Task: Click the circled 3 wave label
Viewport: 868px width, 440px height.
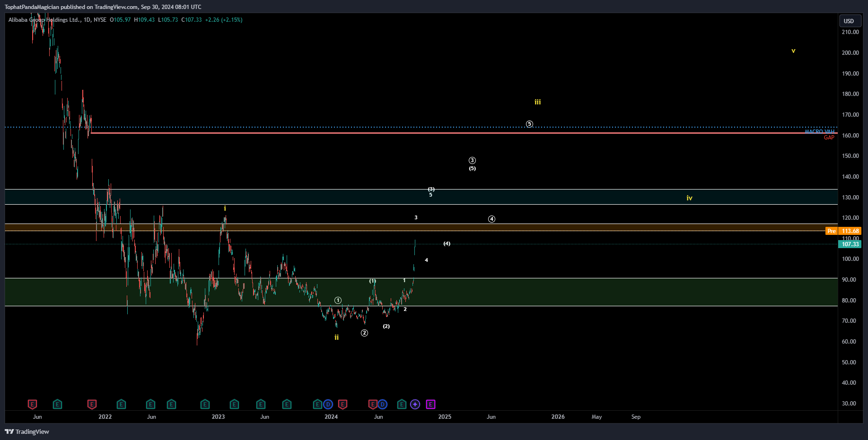Action: click(472, 161)
